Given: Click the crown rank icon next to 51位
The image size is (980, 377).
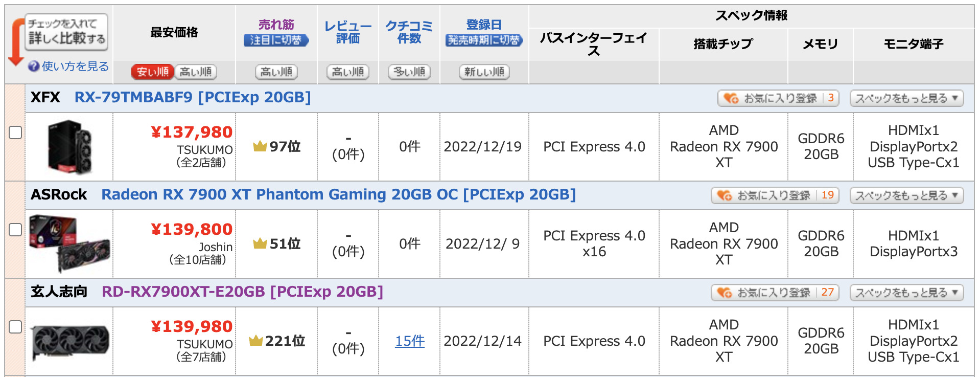Looking at the screenshot, I should [260, 243].
